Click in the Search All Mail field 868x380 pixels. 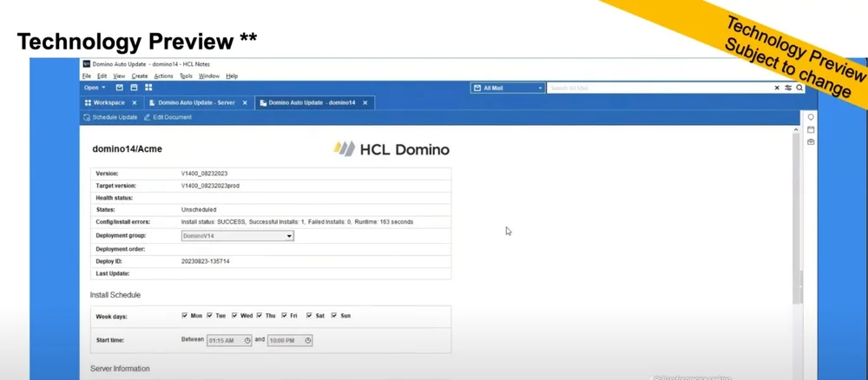(x=659, y=88)
